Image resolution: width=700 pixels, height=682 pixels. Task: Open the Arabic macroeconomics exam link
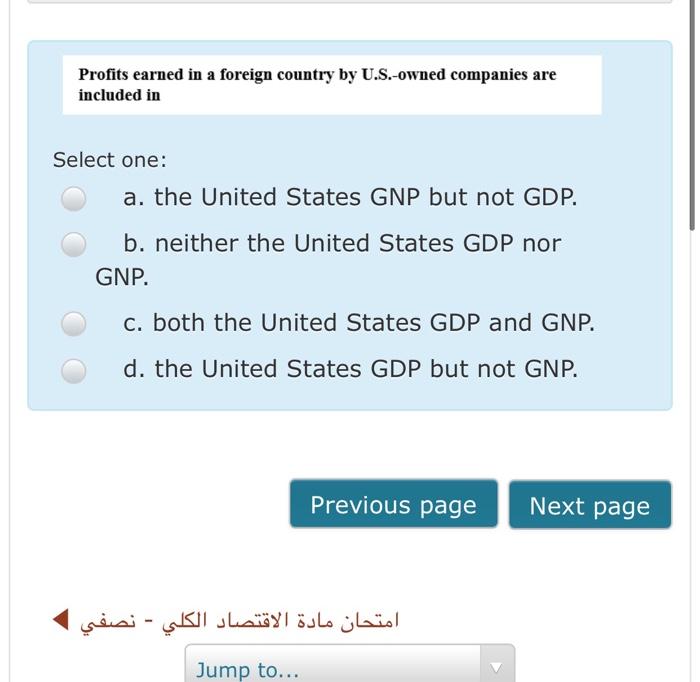pyautogui.click(x=240, y=620)
